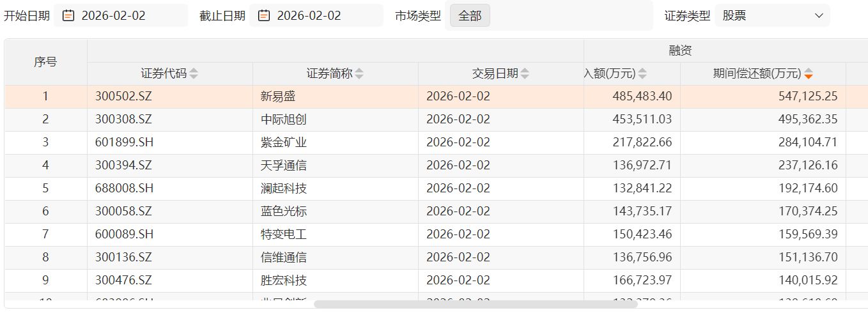Click stock name 紫金矿业
Image resolution: width=868 pixels, height=315 pixels.
tap(284, 143)
